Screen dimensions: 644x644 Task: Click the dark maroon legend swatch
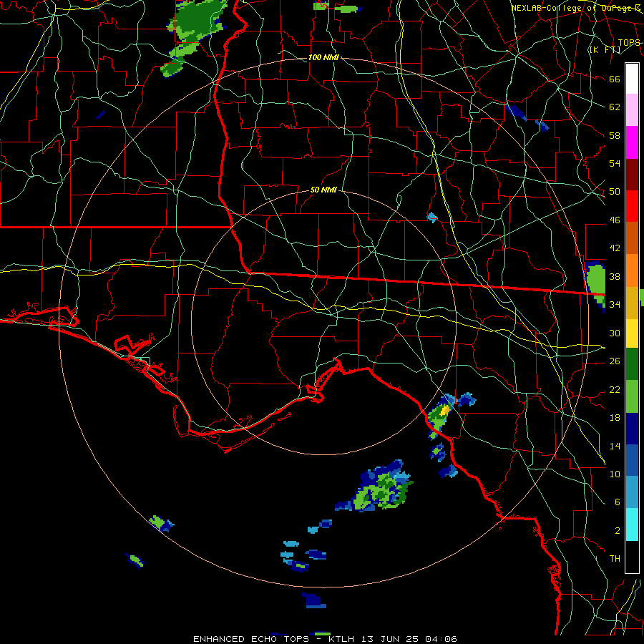pyautogui.click(x=632, y=175)
